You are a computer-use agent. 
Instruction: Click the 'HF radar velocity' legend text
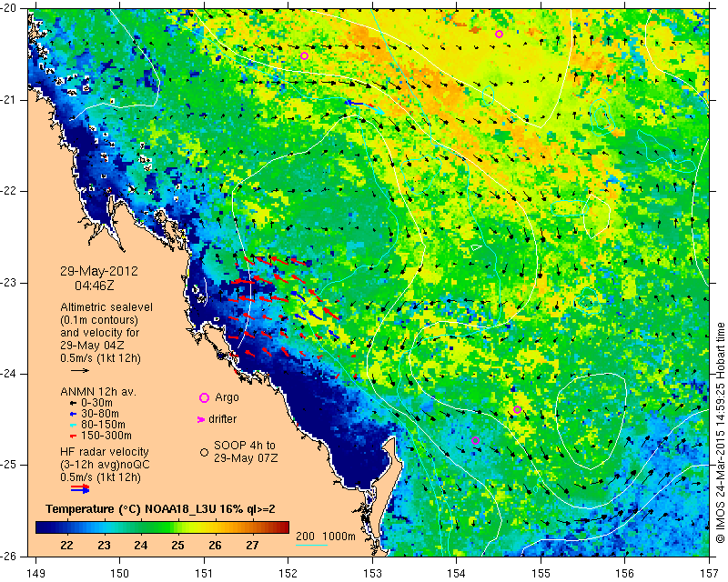pyautogui.click(x=105, y=452)
